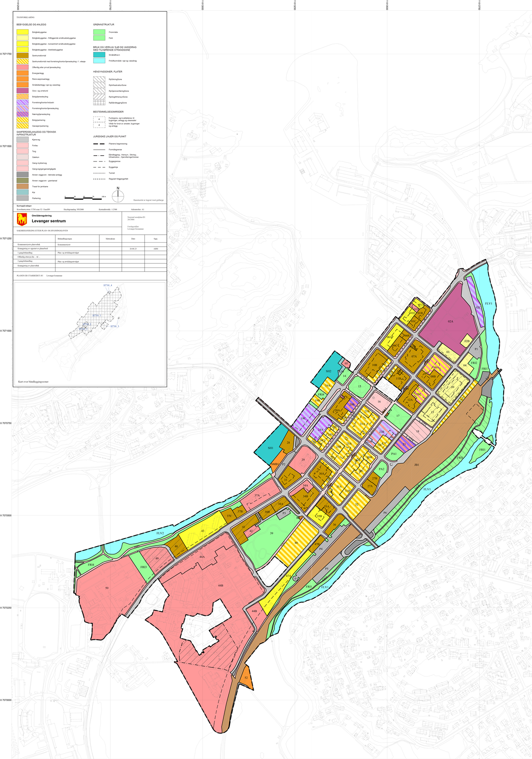Pick the Trasé for jernbane legend swatch
The height and width of the screenshot is (759, 532).
tap(23, 187)
